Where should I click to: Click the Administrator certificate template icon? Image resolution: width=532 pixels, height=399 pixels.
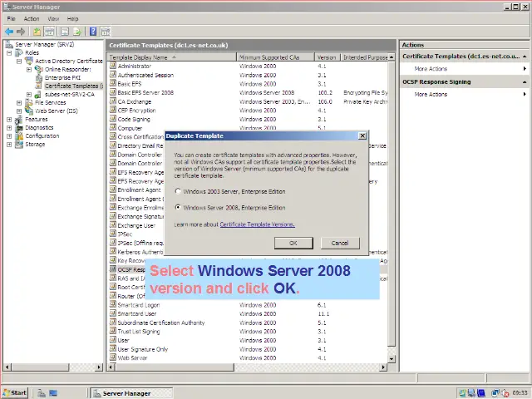click(113, 66)
